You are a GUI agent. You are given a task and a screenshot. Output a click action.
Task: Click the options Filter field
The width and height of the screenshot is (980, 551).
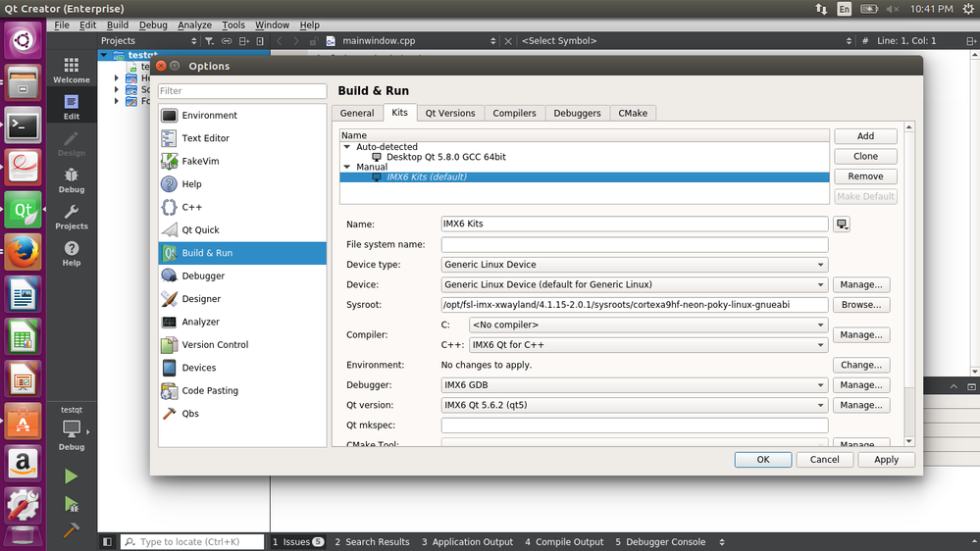coord(242,91)
